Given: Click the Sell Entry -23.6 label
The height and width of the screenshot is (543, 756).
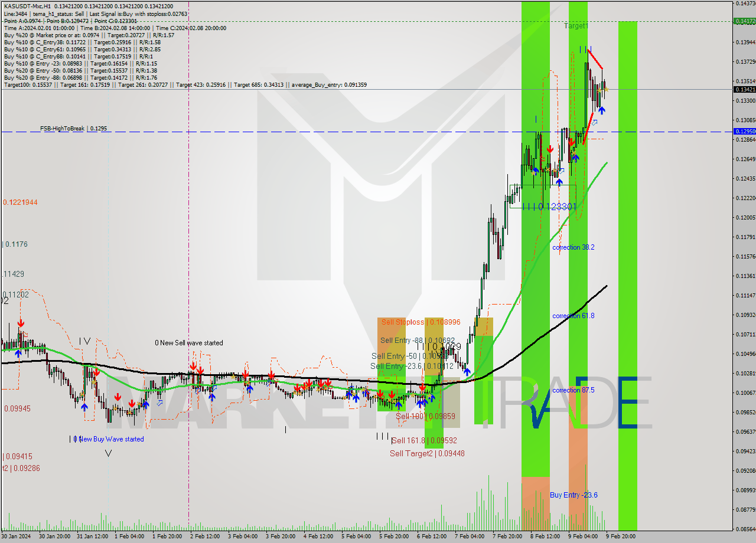Looking at the screenshot, I should (x=412, y=367).
